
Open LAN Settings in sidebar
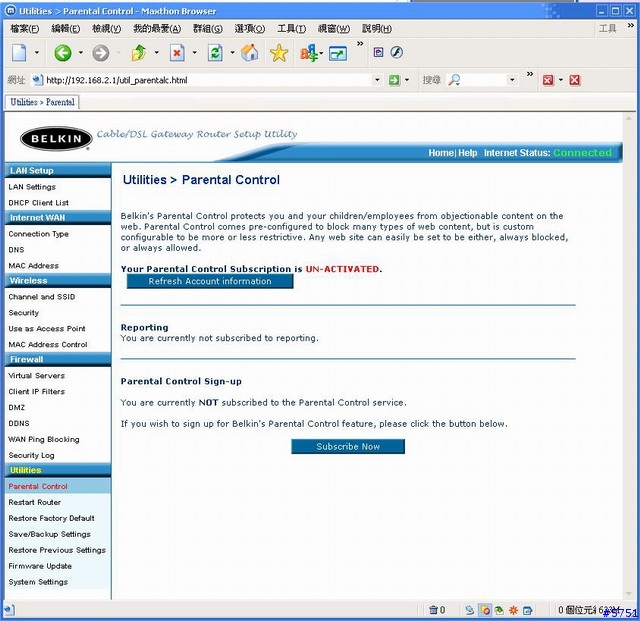pos(32,187)
